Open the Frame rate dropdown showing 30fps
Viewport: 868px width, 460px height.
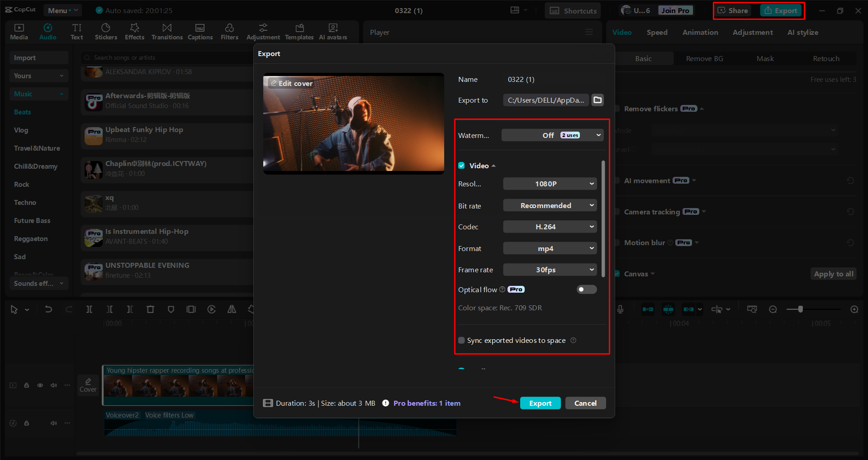pos(550,270)
